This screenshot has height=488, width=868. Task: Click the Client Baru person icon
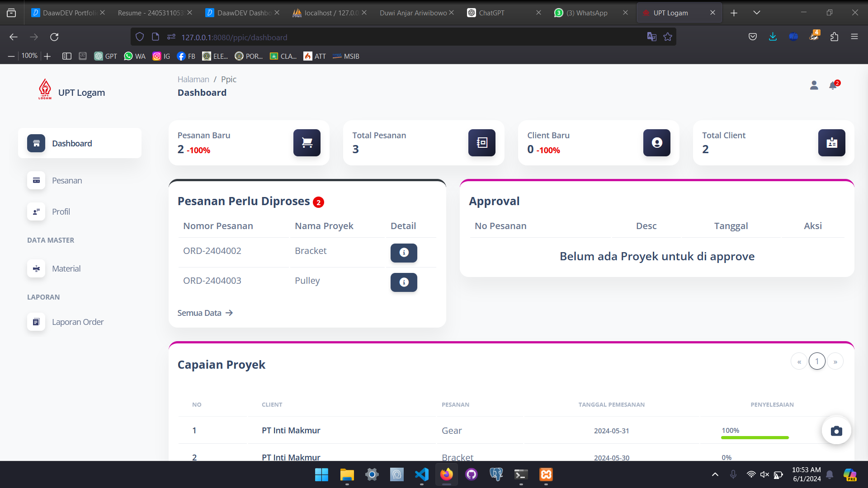pyautogui.click(x=656, y=143)
